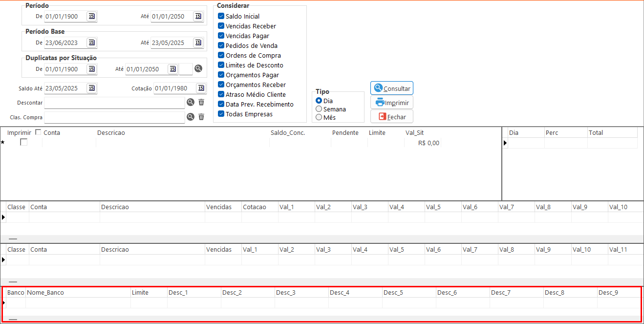
Task: Click search icon beside Clas. Compra field
Action: [191, 117]
